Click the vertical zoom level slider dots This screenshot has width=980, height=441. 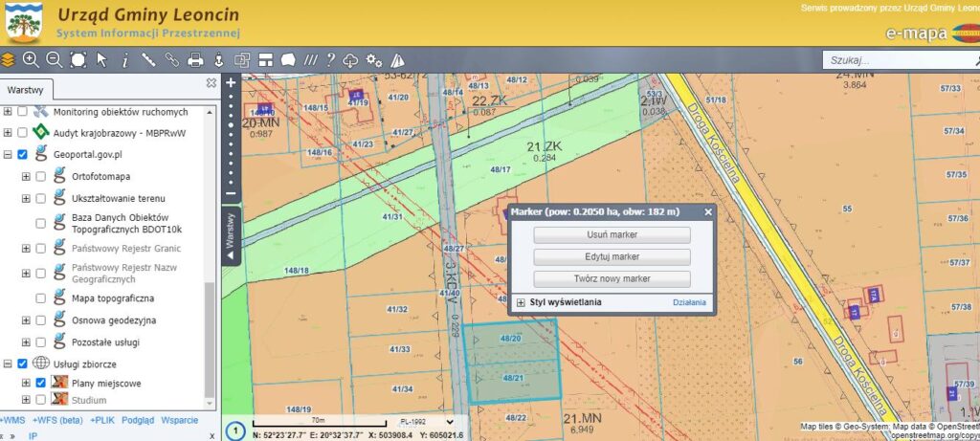(x=231, y=138)
